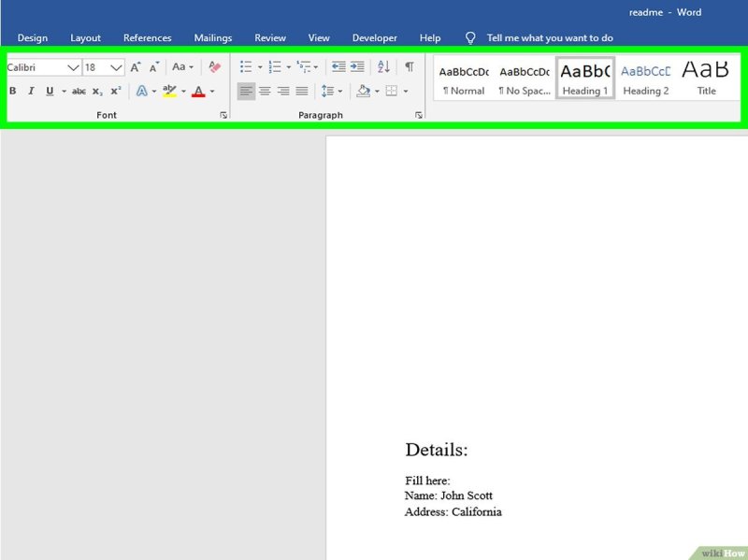
Task: Align text right
Action: [x=283, y=91]
